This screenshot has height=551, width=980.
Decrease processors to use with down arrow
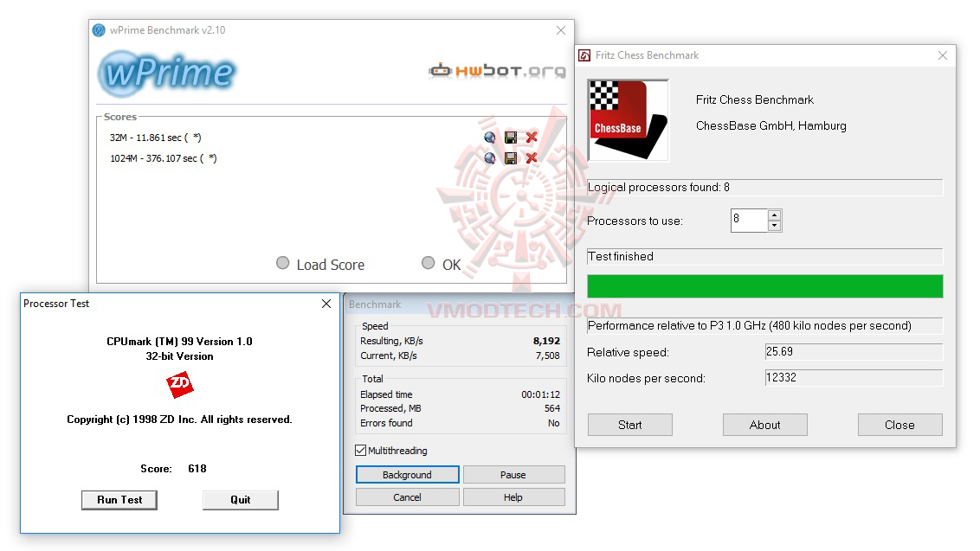pos(774,226)
